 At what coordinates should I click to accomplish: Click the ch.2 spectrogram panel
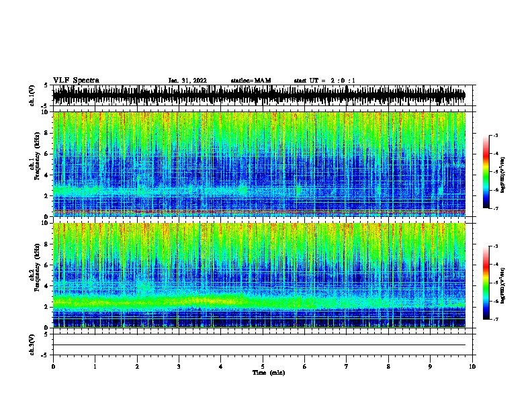click(x=259, y=275)
